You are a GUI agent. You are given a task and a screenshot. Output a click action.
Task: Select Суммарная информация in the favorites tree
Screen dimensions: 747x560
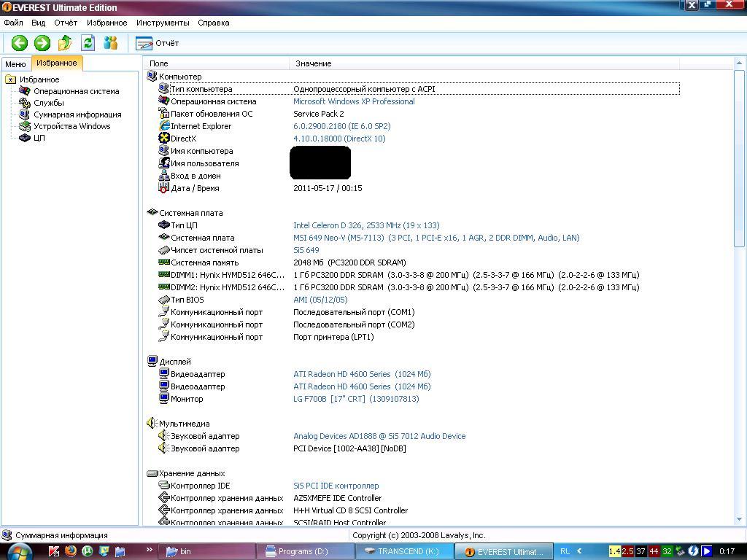(77, 114)
